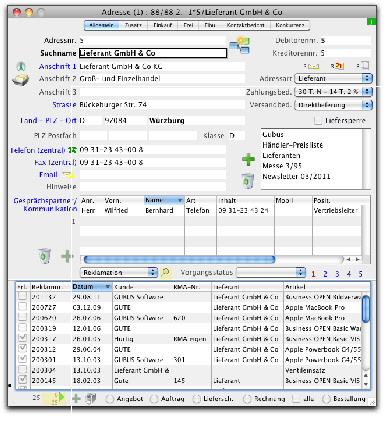Click the green person icon next to Anschrift 1
The width and height of the screenshot is (388, 421).
21,67
